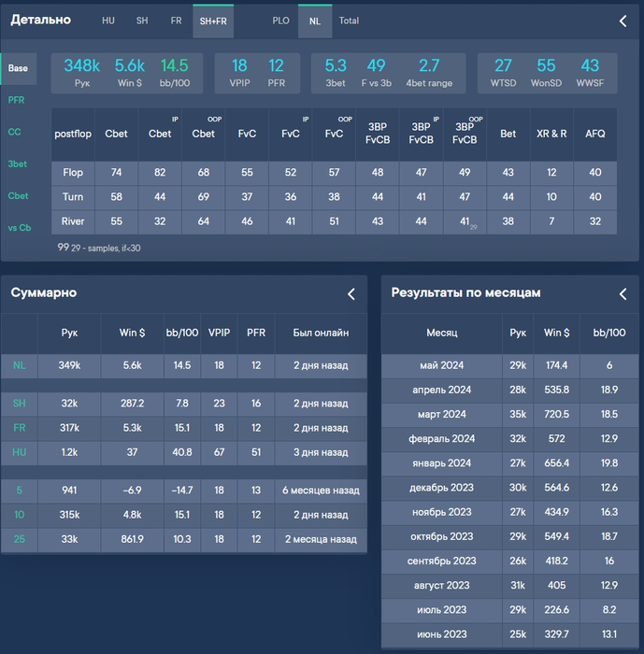This screenshot has width=644, height=654.
Task: Click the Был онлайн column header
Action: [321, 333]
